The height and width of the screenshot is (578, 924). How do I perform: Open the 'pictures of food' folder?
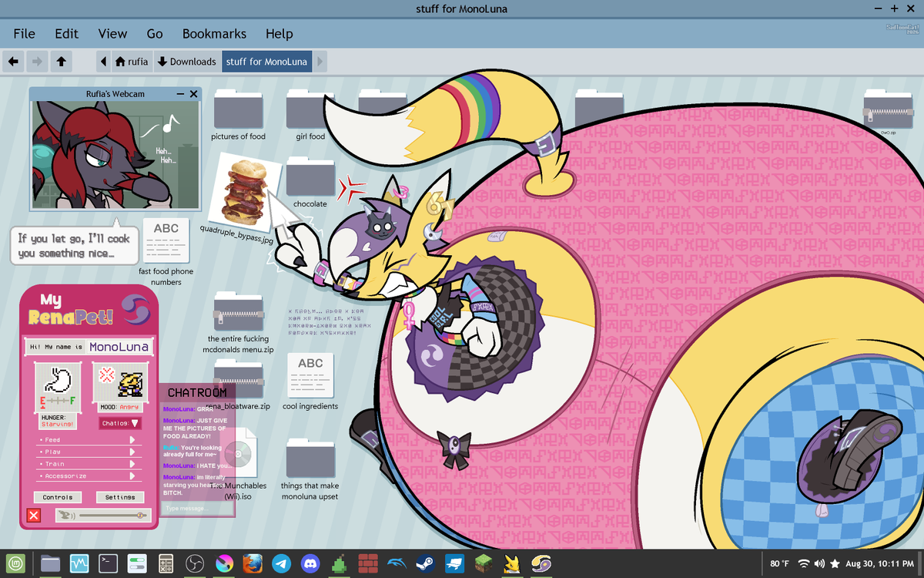point(238,115)
